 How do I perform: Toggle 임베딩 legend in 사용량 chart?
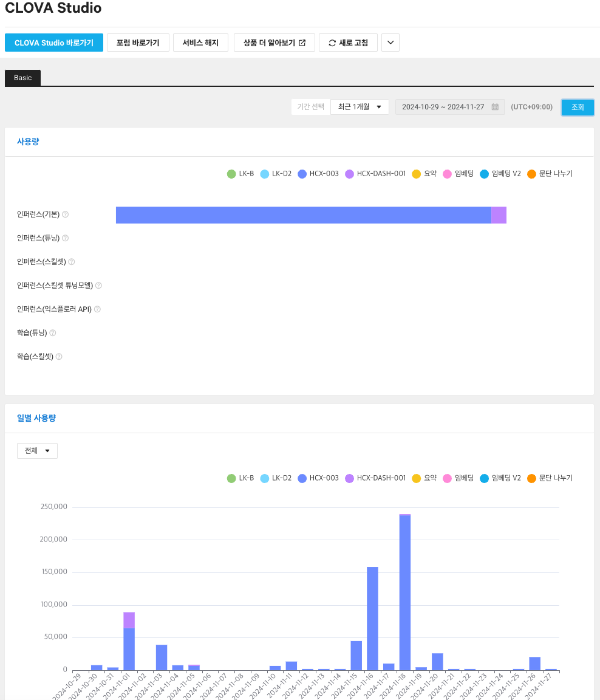458,174
